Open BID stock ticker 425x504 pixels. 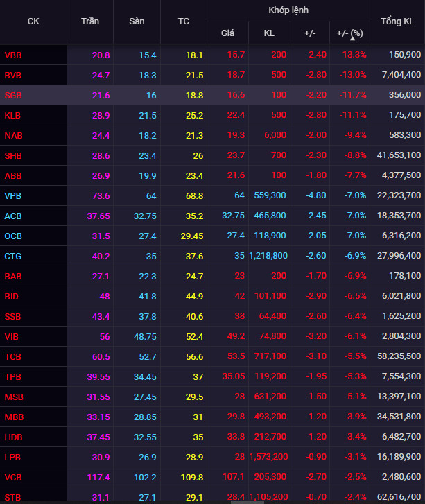pos(12,296)
